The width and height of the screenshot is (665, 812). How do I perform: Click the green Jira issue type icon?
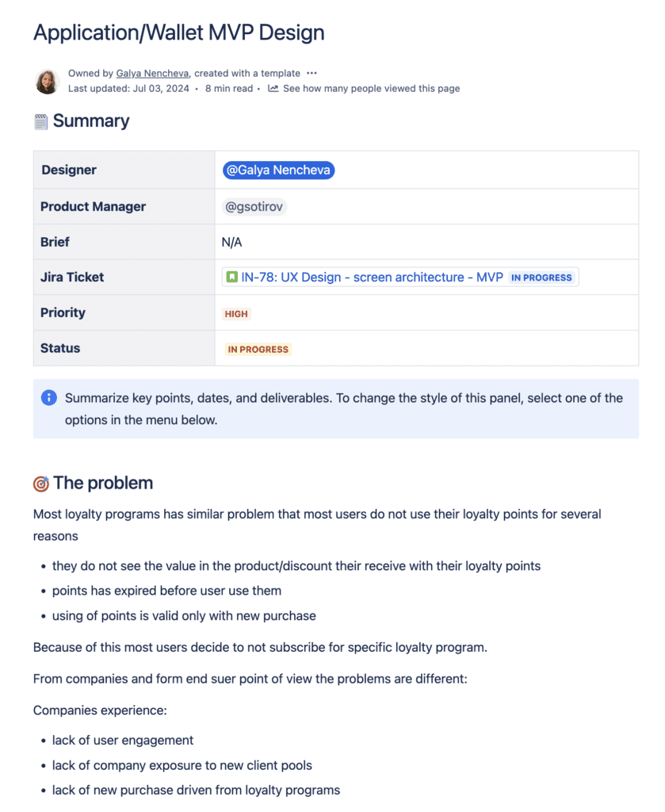[231, 278]
